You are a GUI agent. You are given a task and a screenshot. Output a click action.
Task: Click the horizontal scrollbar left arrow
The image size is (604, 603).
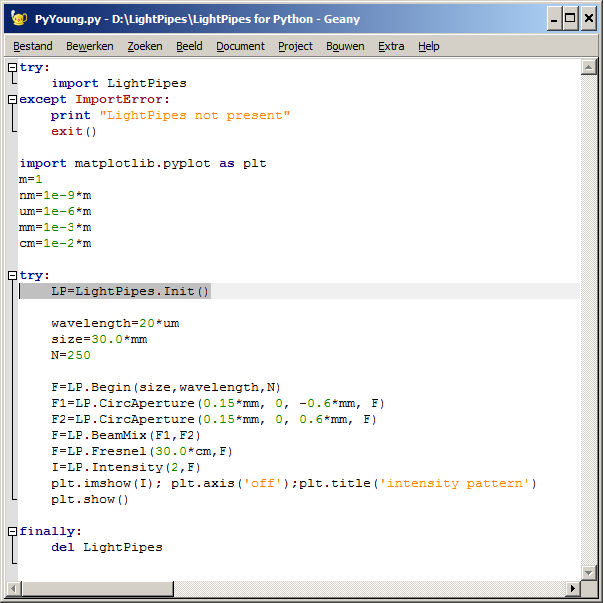coord(13,588)
